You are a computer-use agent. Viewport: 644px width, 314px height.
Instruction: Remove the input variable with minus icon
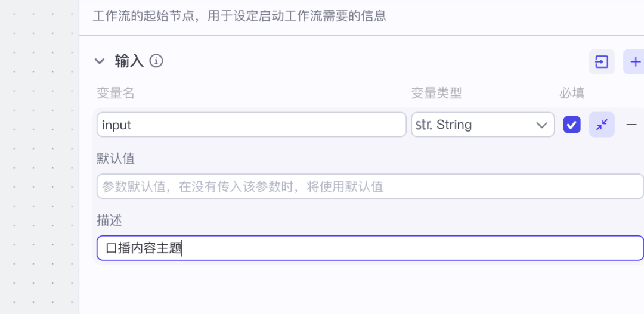click(631, 125)
